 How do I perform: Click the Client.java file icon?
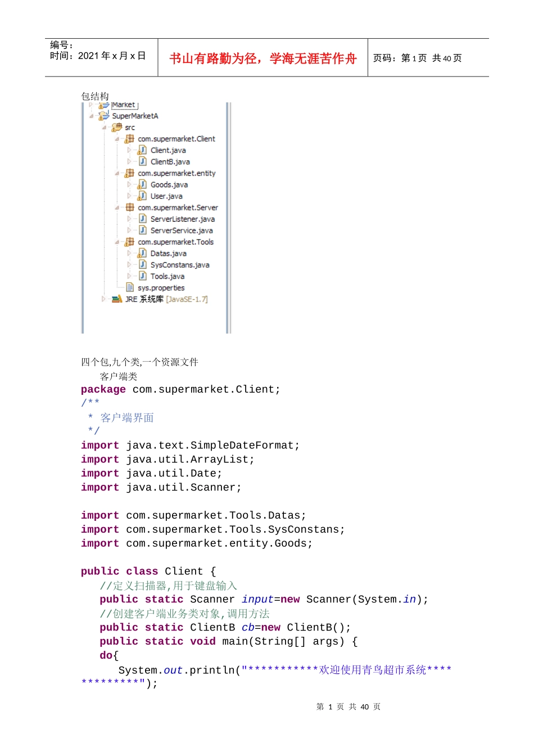pos(143,150)
